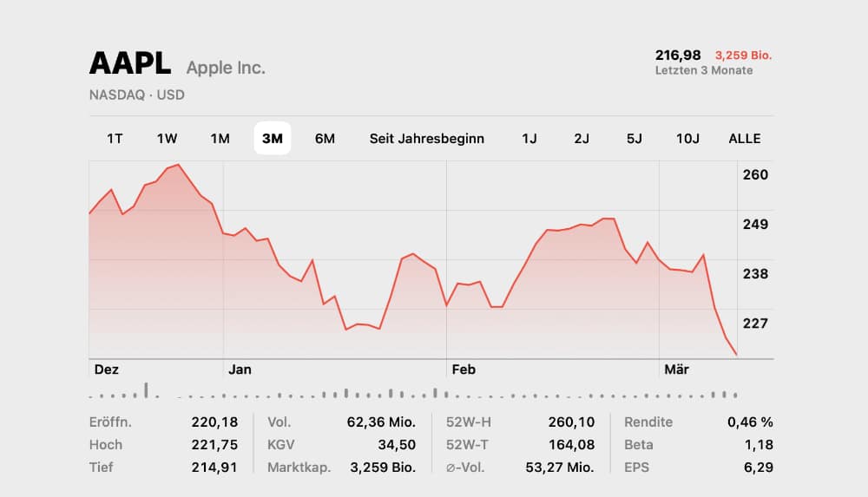Image resolution: width=868 pixels, height=497 pixels.
Task: Click the current price 216,98
Action: click(x=678, y=56)
